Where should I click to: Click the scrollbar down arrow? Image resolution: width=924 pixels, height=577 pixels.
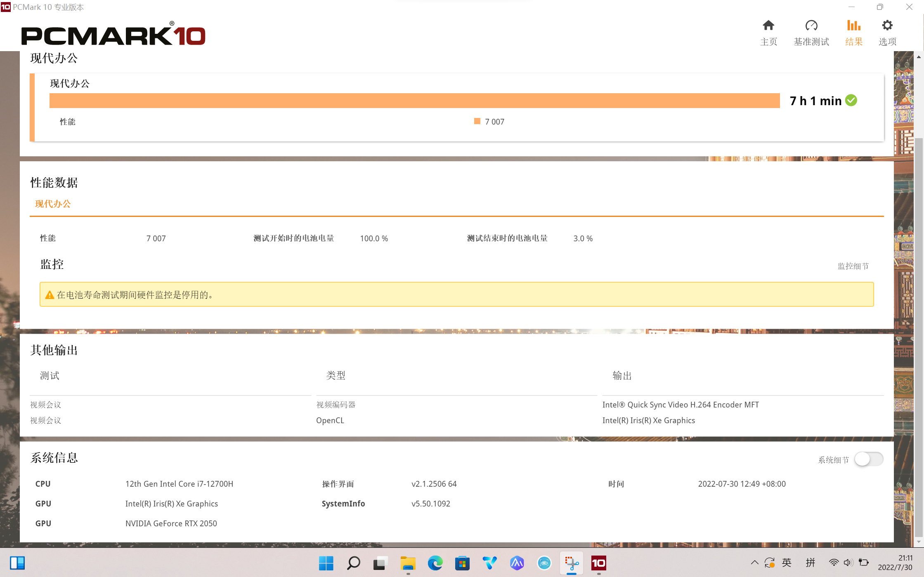click(x=919, y=542)
